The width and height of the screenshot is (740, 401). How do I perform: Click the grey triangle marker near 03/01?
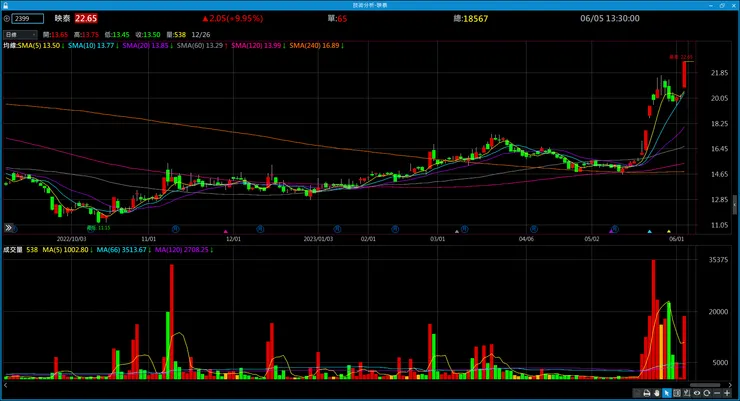tap(456, 231)
